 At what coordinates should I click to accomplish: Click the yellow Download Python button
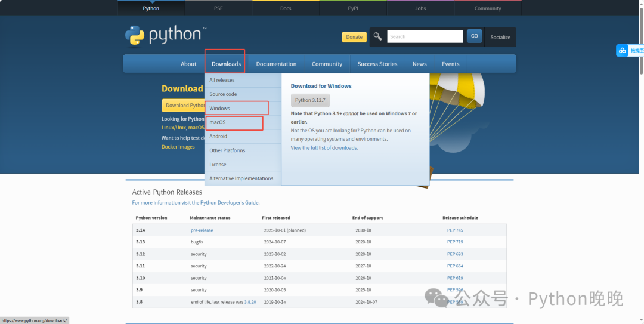183,105
